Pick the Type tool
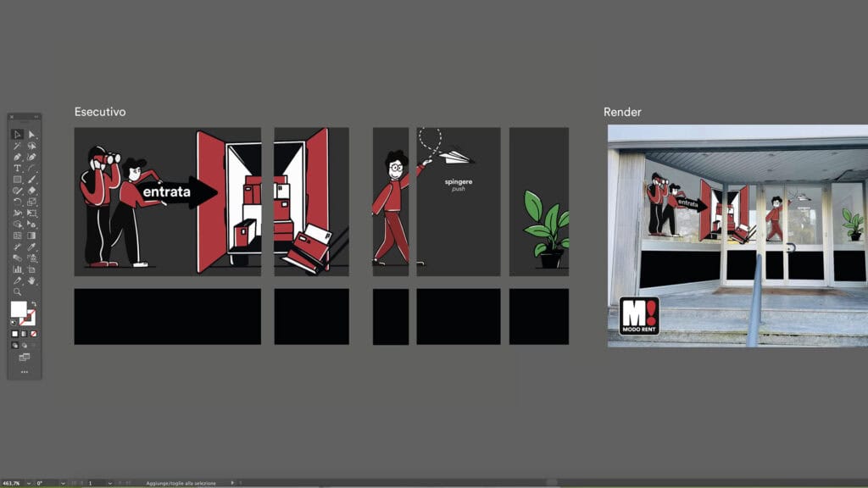 pos(17,169)
